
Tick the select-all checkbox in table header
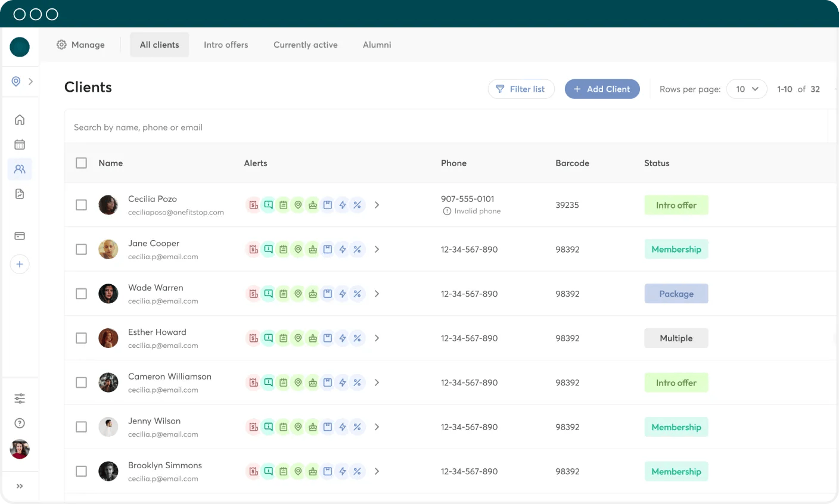click(x=82, y=163)
